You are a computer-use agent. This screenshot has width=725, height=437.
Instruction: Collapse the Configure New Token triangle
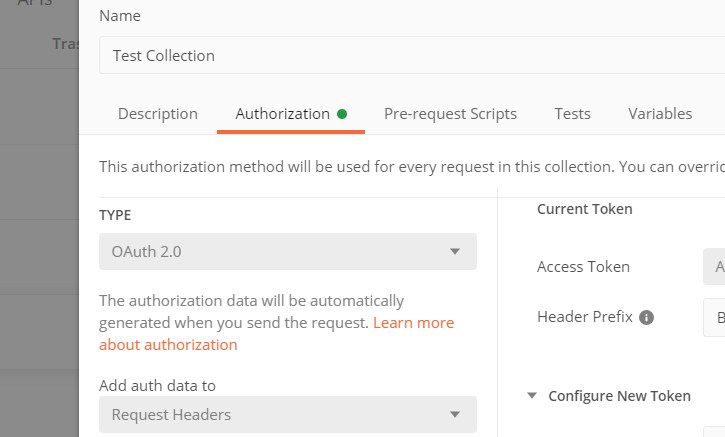click(x=532, y=396)
